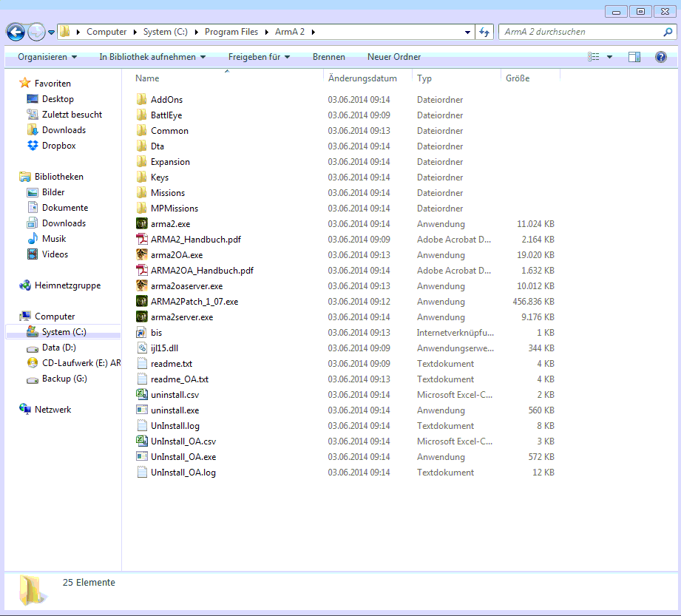Select the ijl15.dll file icon

(x=141, y=348)
